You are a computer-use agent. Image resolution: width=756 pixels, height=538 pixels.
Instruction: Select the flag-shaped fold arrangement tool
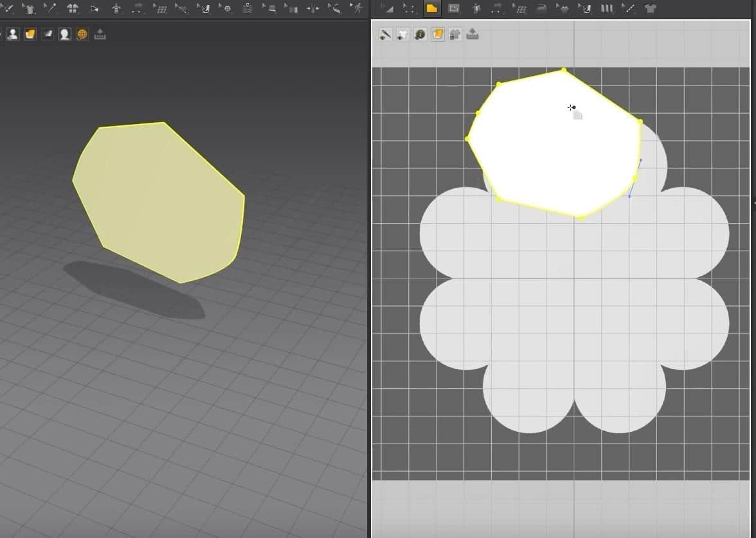coord(94,8)
